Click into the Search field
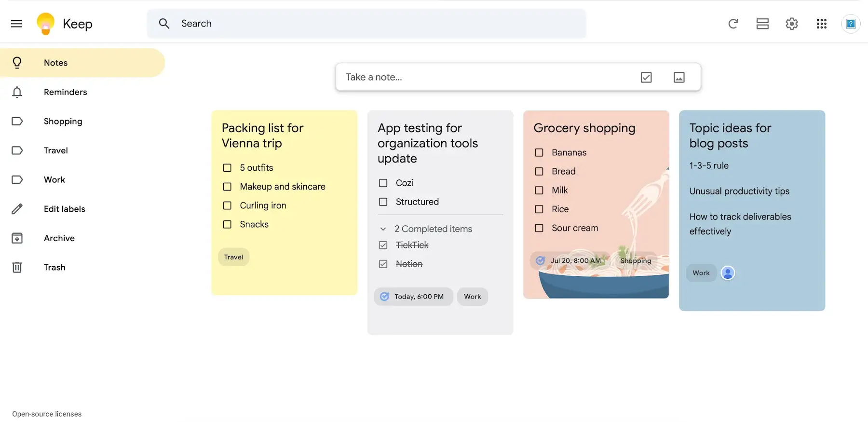The width and height of the screenshot is (868, 422). (366, 24)
